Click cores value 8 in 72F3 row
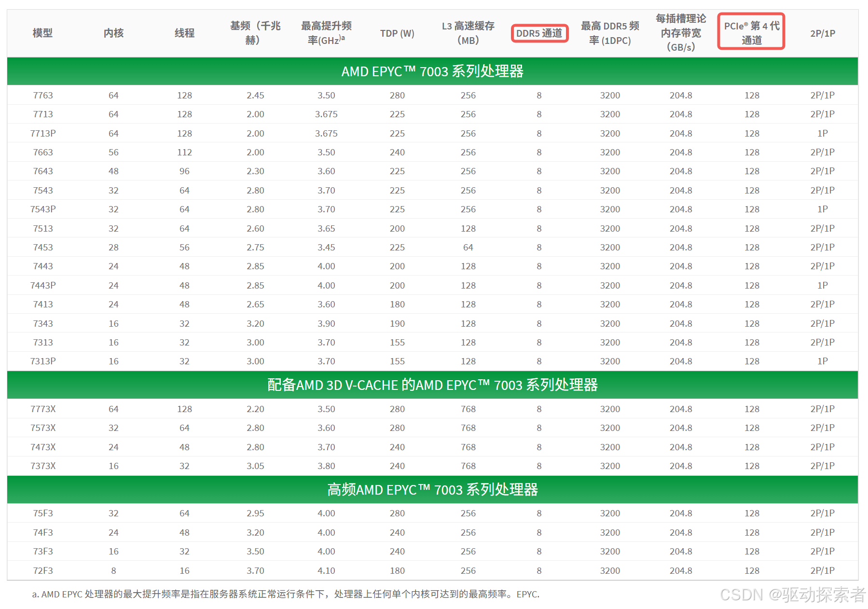This screenshot has height=609, width=868. (113, 571)
